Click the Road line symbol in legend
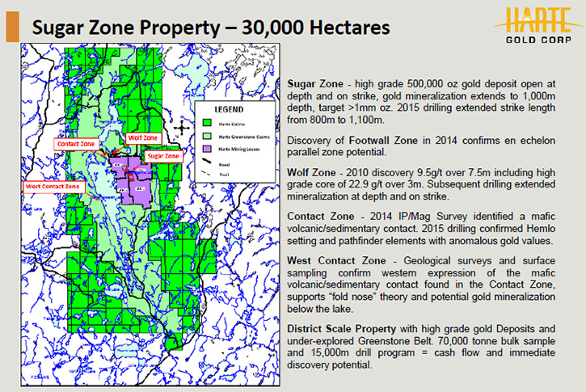Image resolution: width=586 pixels, height=392 pixels. point(207,162)
